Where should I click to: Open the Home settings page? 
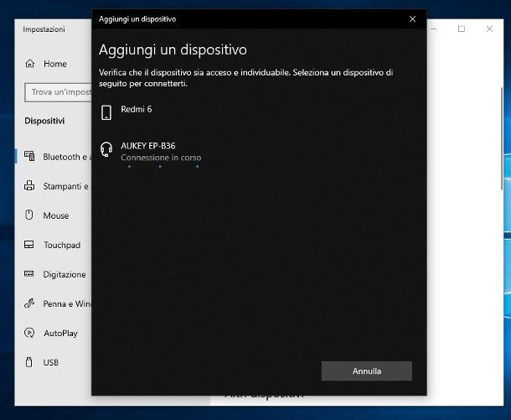pyautogui.click(x=55, y=64)
